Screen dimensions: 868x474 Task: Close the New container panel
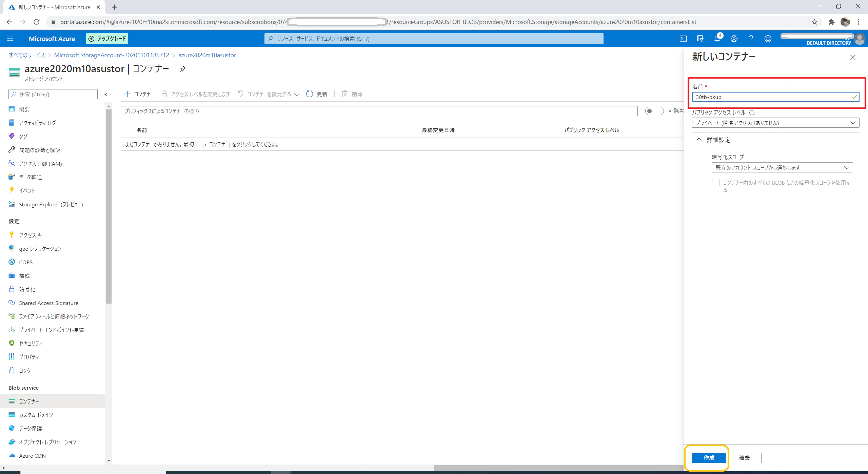[853, 58]
